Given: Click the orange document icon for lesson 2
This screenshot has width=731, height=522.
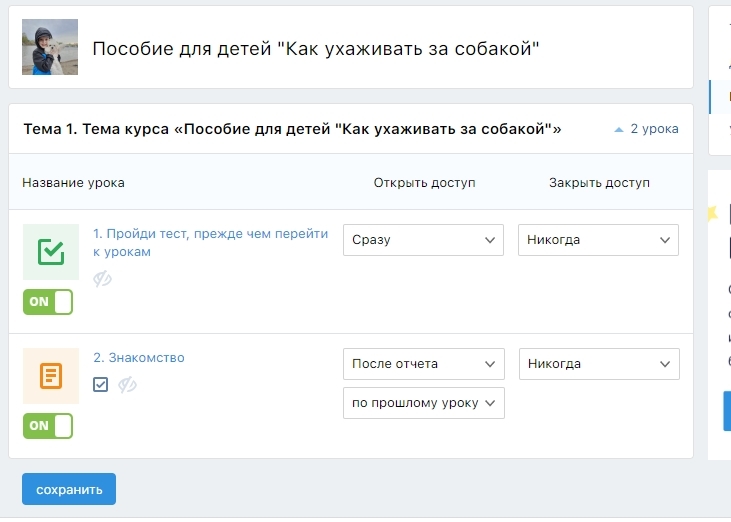Looking at the screenshot, I should 50,376.
